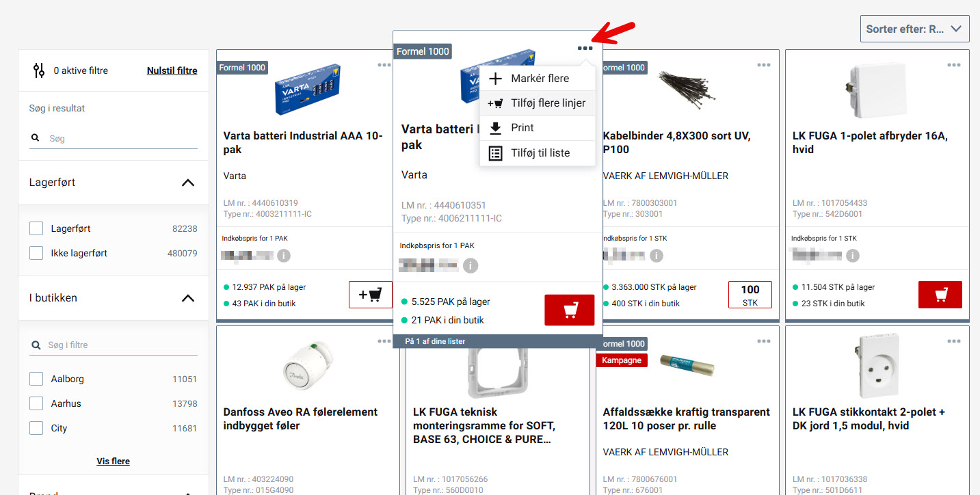
Task: Click Vis flere under store filters
Action: pyautogui.click(x=113, y=461)
